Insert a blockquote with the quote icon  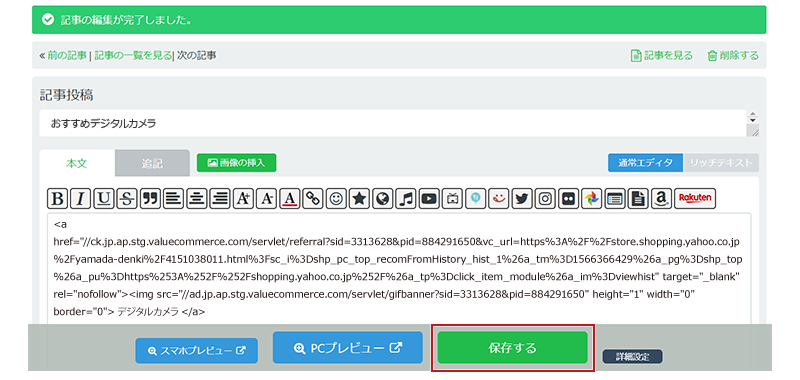(x=150, y=199)
